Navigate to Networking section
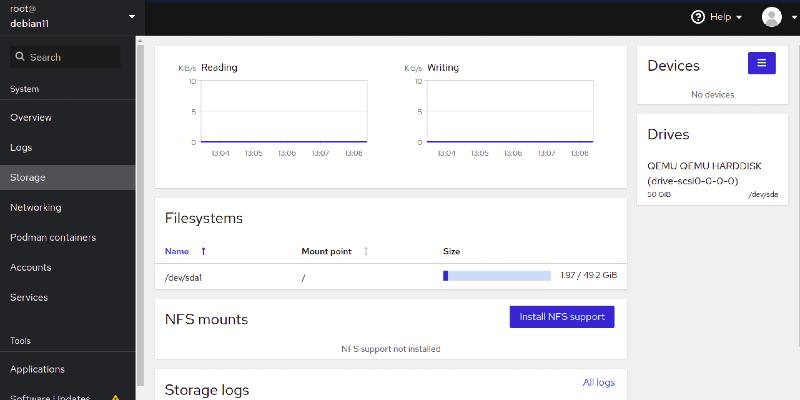 pos(36,207)
